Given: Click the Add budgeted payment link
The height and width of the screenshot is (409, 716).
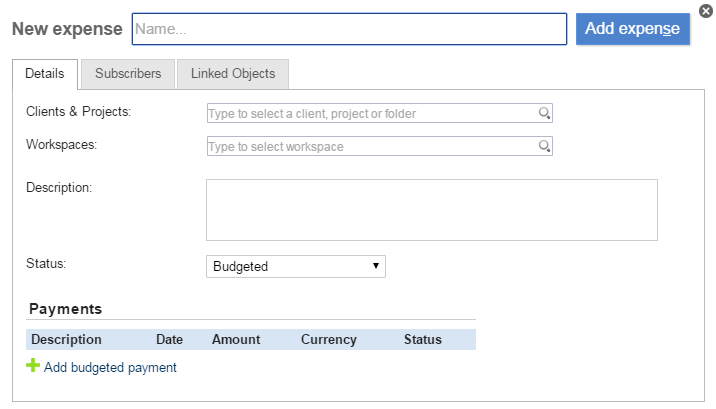Looking at the screenshot, I should coord(110,368).
